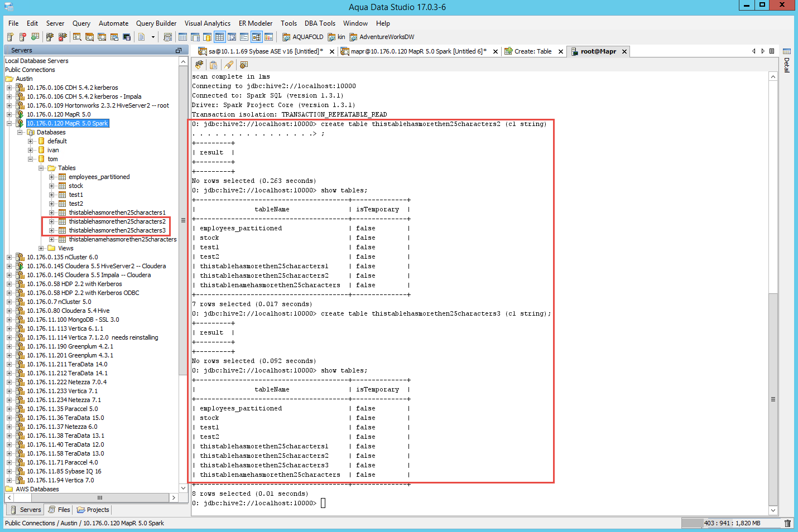Open the File menu
Screen dimensions: 798x532
13,23
